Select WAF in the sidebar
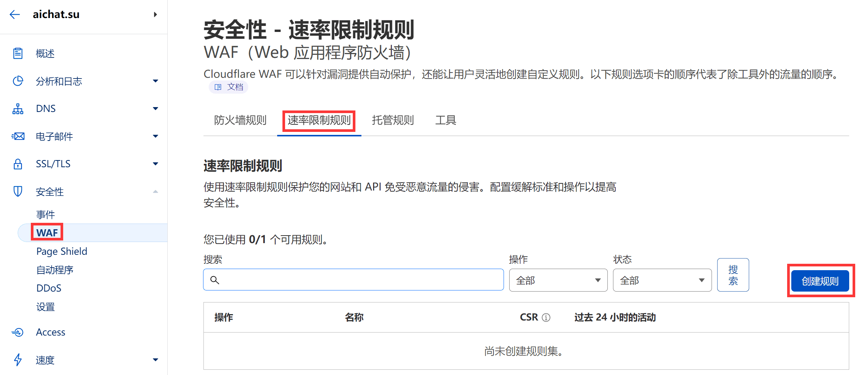The width and height of the screenshot is (868, 375). tap(47, 233)
